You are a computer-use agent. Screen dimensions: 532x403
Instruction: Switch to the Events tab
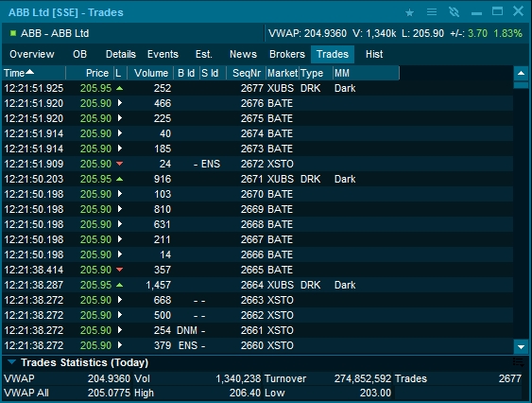[163, 54]
